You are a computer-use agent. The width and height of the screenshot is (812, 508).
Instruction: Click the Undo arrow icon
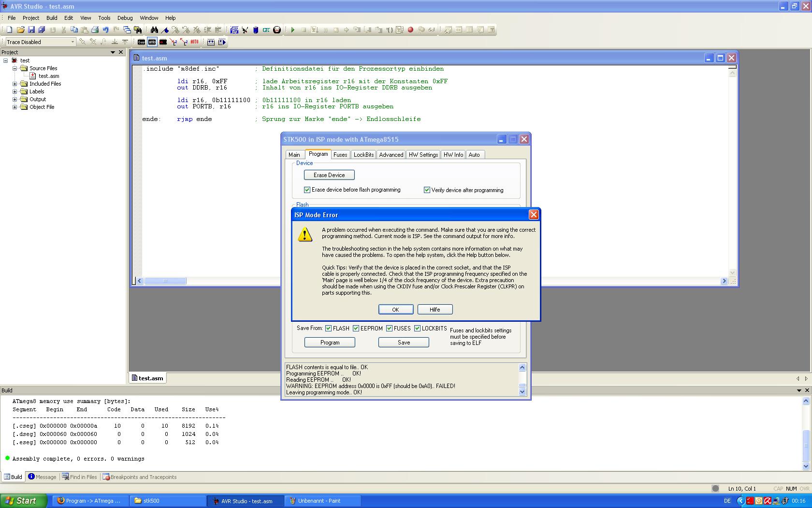(105, 30)
